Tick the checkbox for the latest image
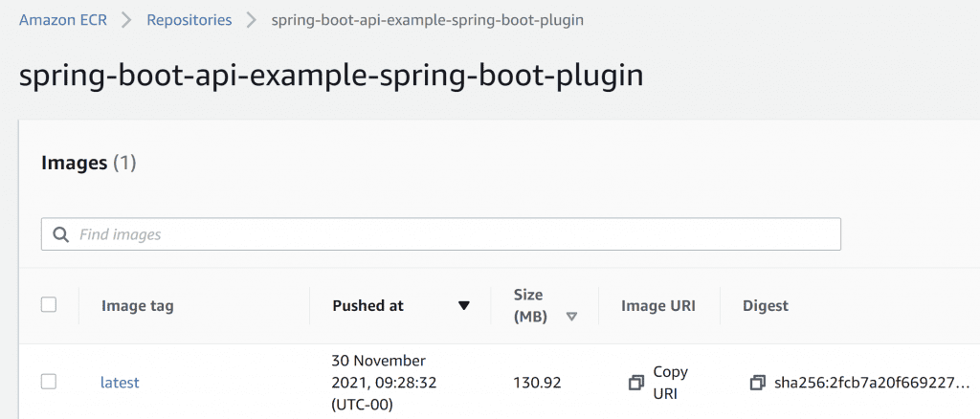The image size is (980, 419). (49, 382)
